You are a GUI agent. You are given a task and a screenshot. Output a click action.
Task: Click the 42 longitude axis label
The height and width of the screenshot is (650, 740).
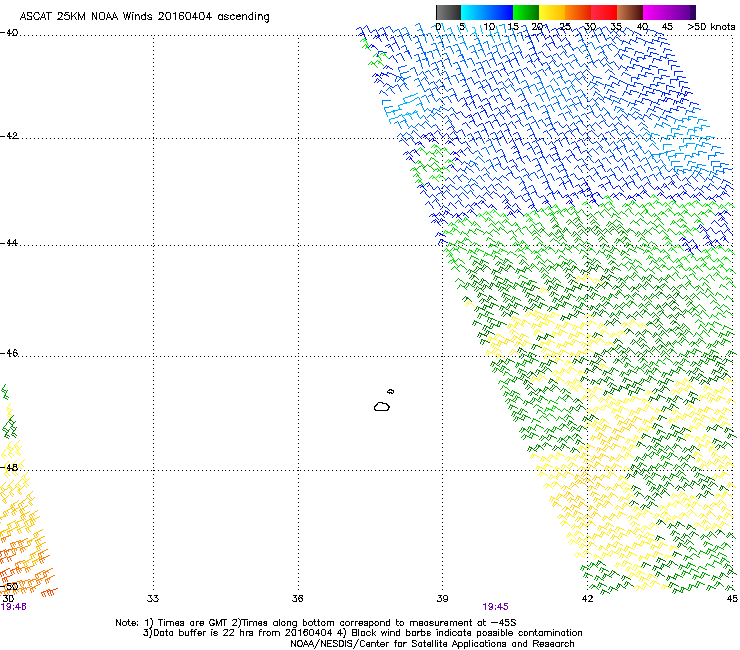pos(587,599)
